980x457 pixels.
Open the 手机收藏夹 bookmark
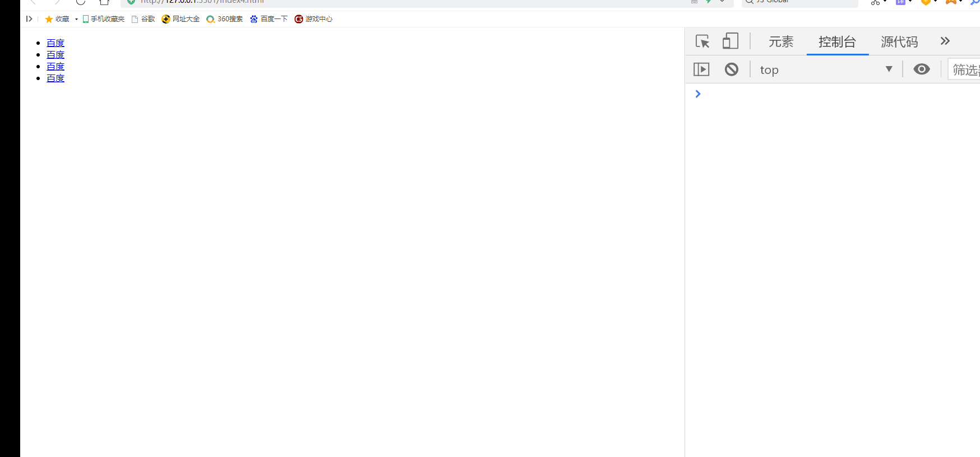click(x=104, y=19)
